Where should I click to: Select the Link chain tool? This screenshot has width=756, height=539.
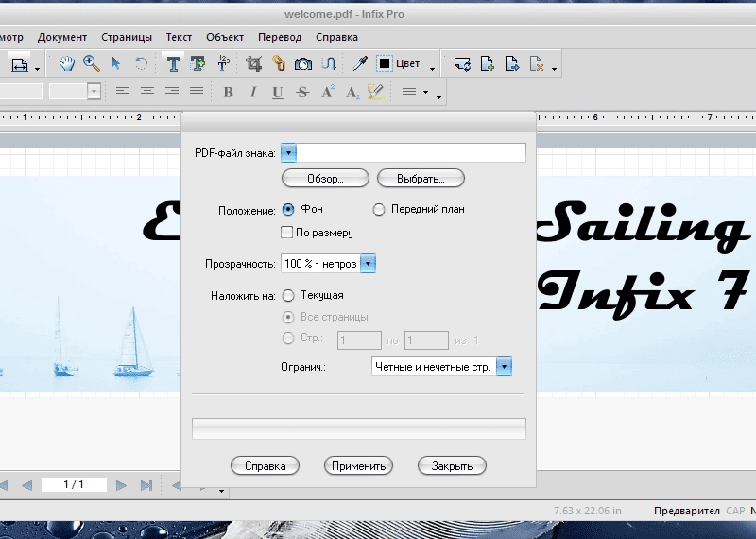point(279,63)
